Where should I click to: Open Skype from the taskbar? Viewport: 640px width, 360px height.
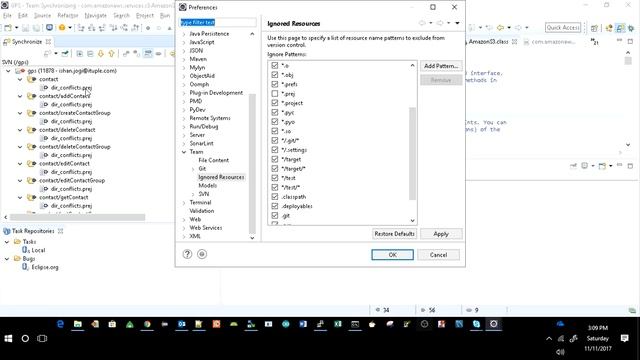click(x=476, y=324)
